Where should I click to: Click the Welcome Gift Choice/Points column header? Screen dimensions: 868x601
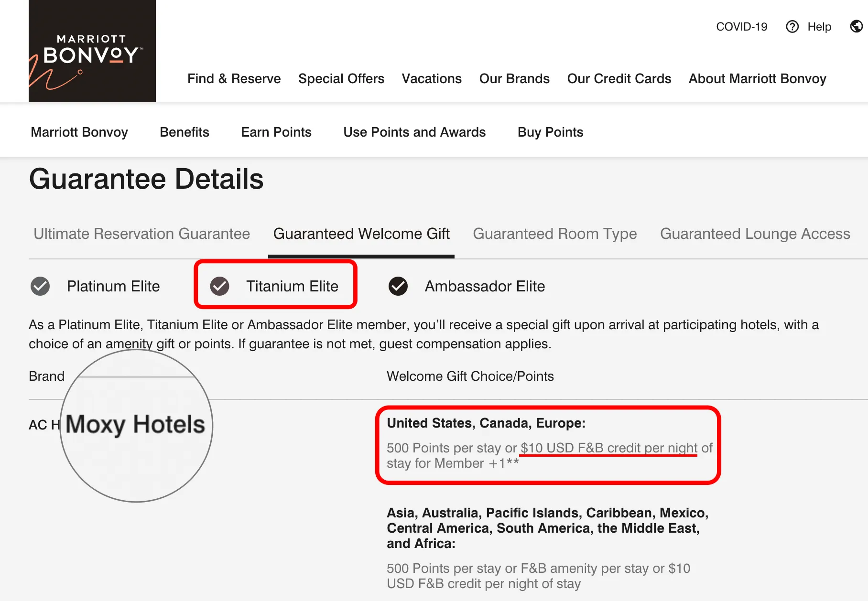click(x=470, y=376)
